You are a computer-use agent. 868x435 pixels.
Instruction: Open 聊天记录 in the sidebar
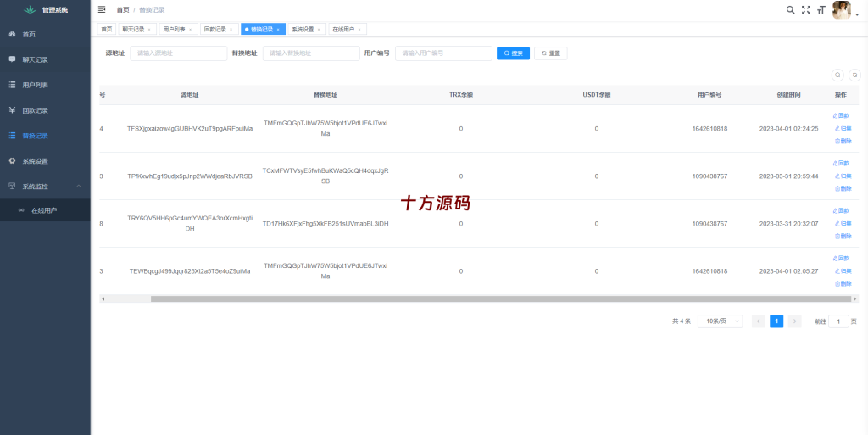click(46, 59)
